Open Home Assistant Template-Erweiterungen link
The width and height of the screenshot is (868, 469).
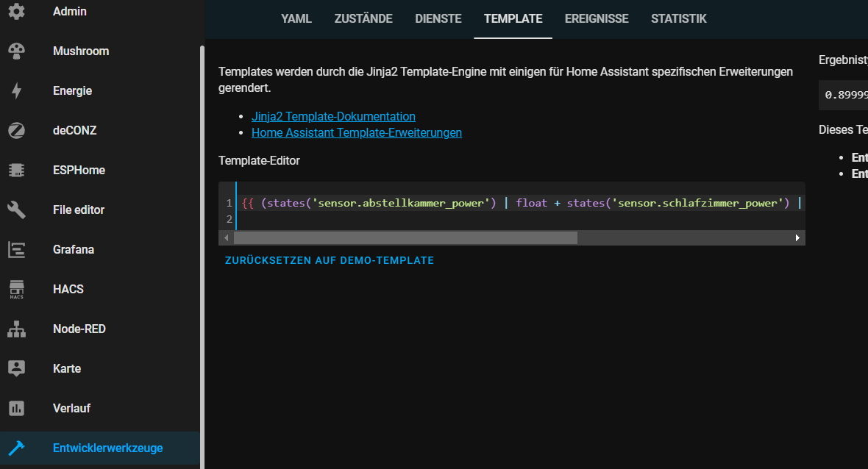click(357, 133)
